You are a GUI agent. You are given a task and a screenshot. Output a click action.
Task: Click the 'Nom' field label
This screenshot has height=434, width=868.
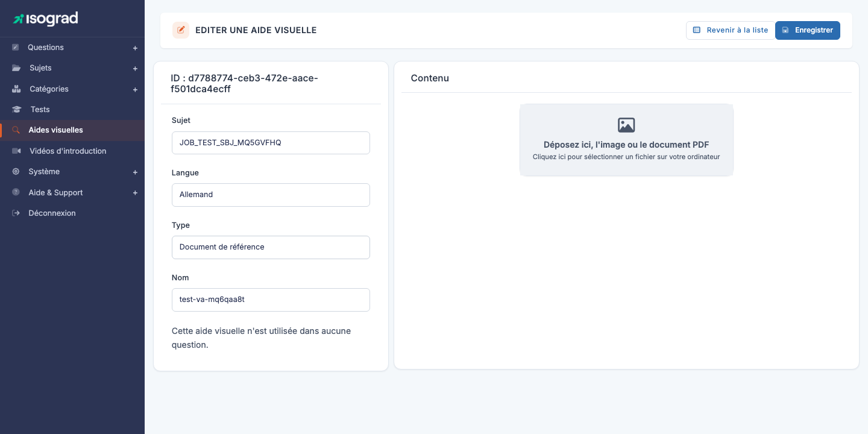pyautogui.click(x=180, y=278)
